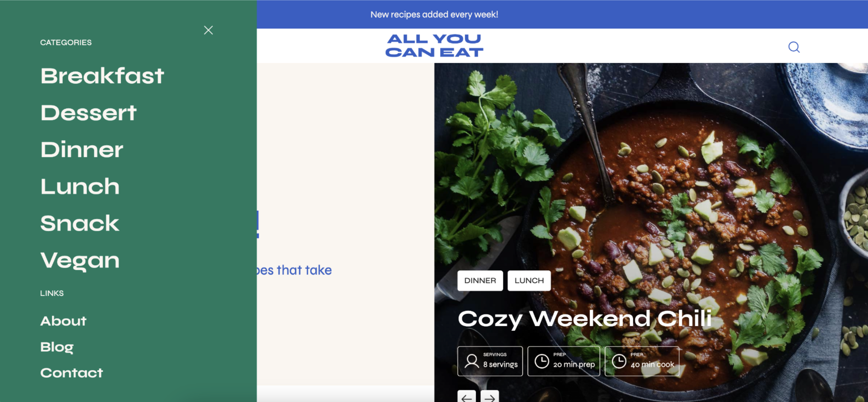Click the DINNER tag on chili
Screen dimensions: 868x402
[480, 281]
